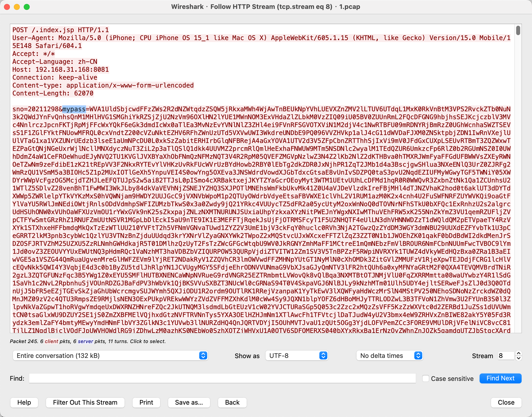Click the yellow minimize window button

17,7
